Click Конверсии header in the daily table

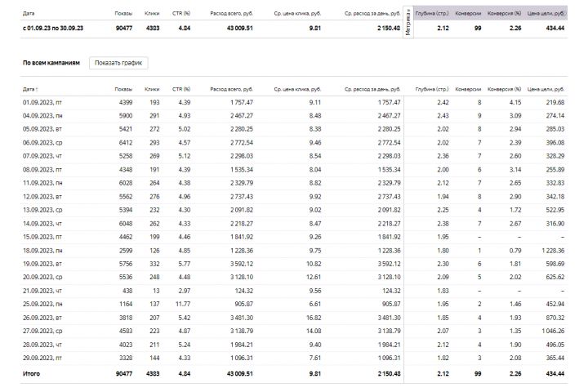tap(468, 88)
